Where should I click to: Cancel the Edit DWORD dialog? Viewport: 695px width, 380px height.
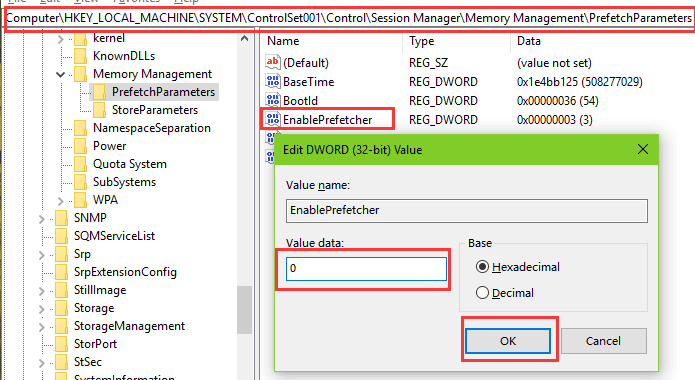pos(603,341)
